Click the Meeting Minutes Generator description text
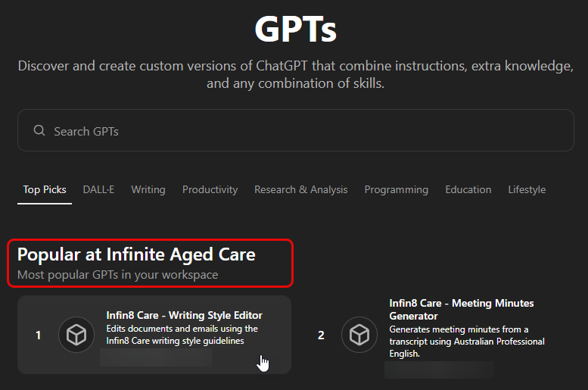This screenshot has height=390, width=588. [467, 342]
